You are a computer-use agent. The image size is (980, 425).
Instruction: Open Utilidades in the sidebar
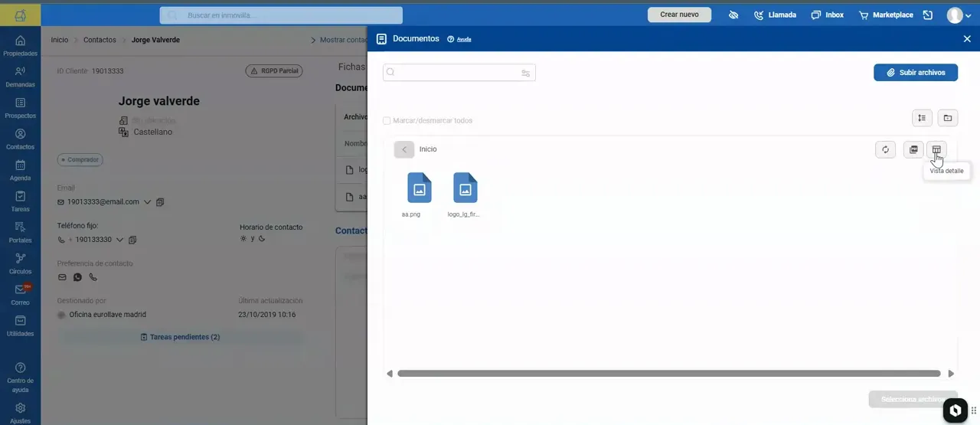pyautogui.click(x=20, y=326)
